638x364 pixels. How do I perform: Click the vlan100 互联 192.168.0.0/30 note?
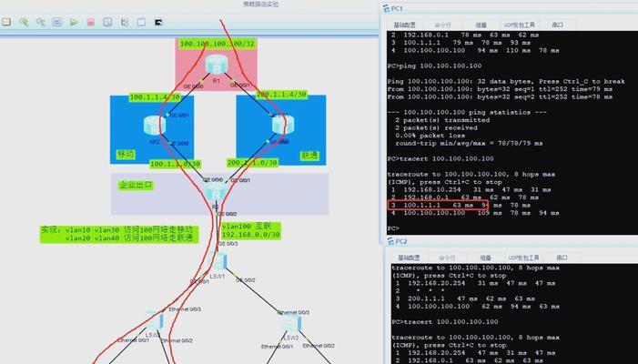[x=250, y=230]
